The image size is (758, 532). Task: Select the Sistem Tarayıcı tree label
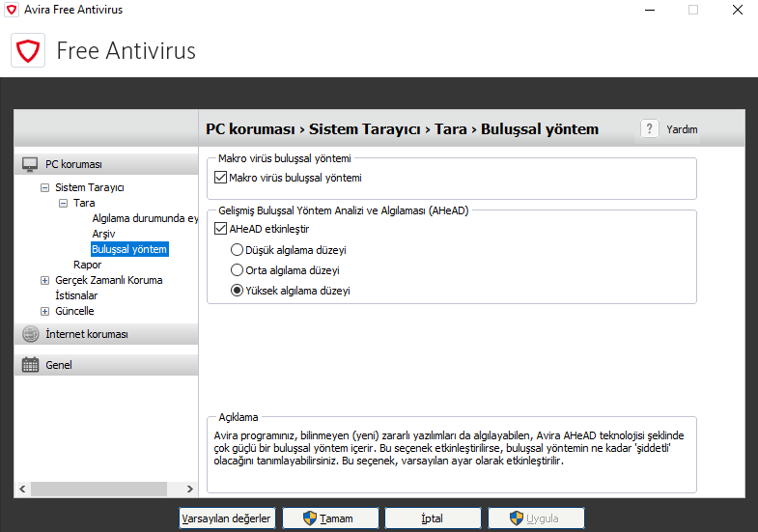(x=90, y=187)
